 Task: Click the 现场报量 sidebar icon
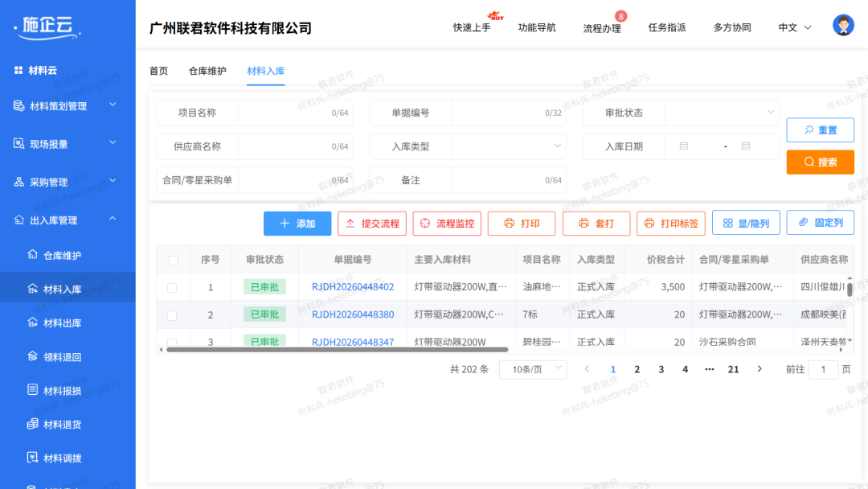pos(18,144)
